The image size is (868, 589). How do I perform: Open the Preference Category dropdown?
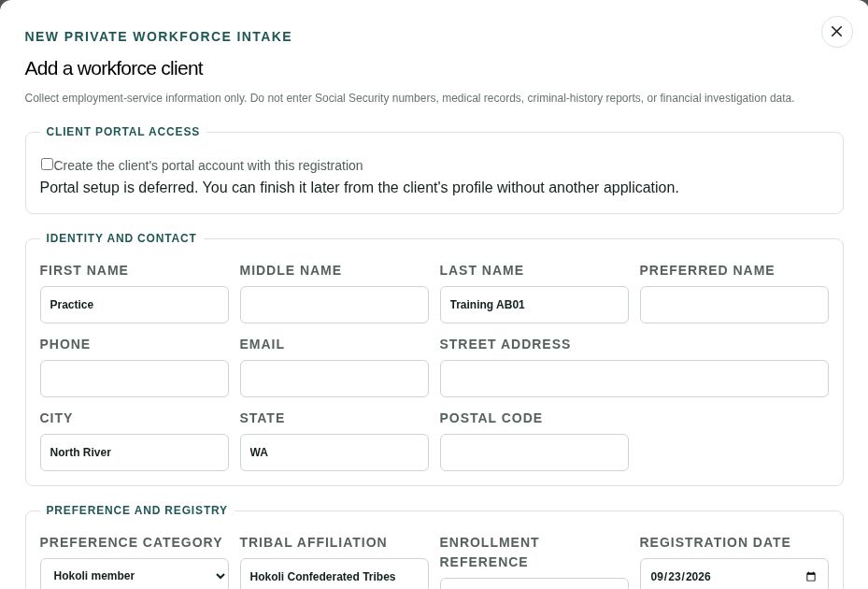135,575
